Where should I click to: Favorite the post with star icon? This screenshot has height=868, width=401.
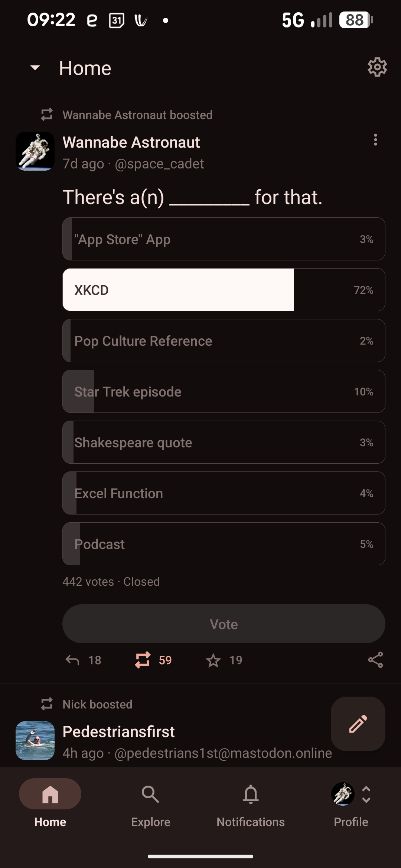point(213,660)
